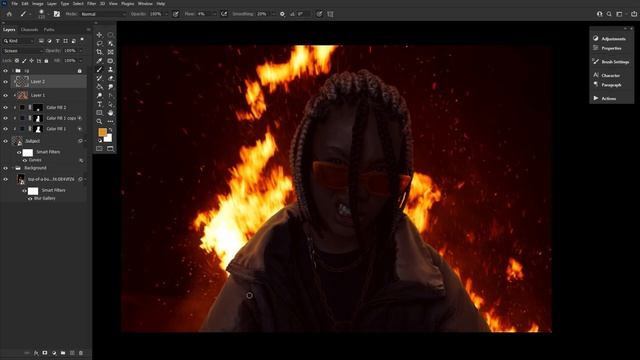Select the Clone Stamp tool

(x=111, y=69)
